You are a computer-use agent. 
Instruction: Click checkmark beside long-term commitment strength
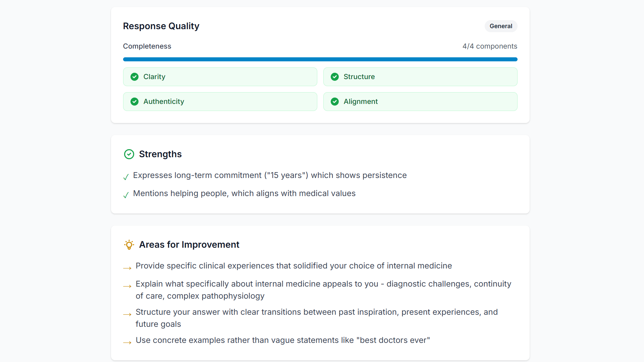tap(126, 177)
